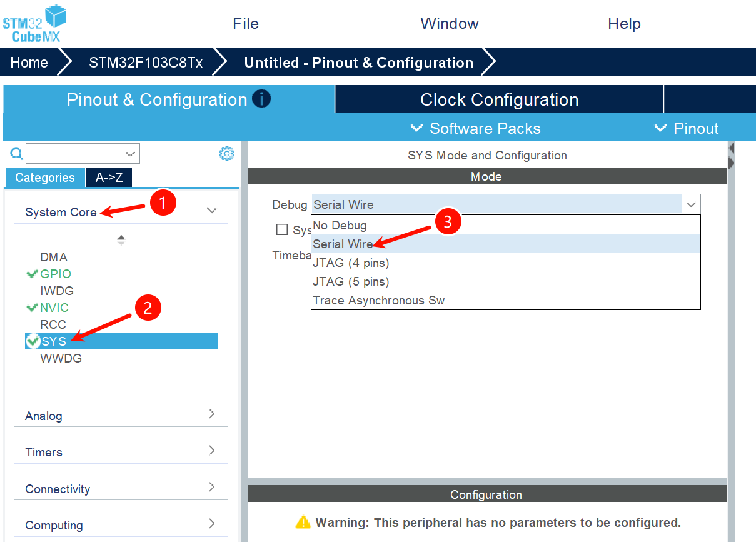The image size is (756, 542).
Task: Switch to the A->Z tab
Action: tap(109, 178)
